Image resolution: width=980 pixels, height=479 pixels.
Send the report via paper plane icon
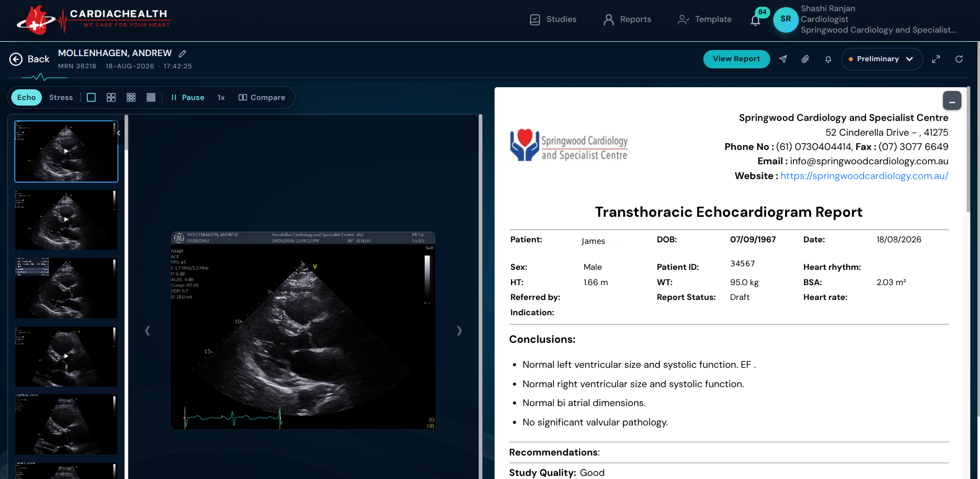[783, 59]
